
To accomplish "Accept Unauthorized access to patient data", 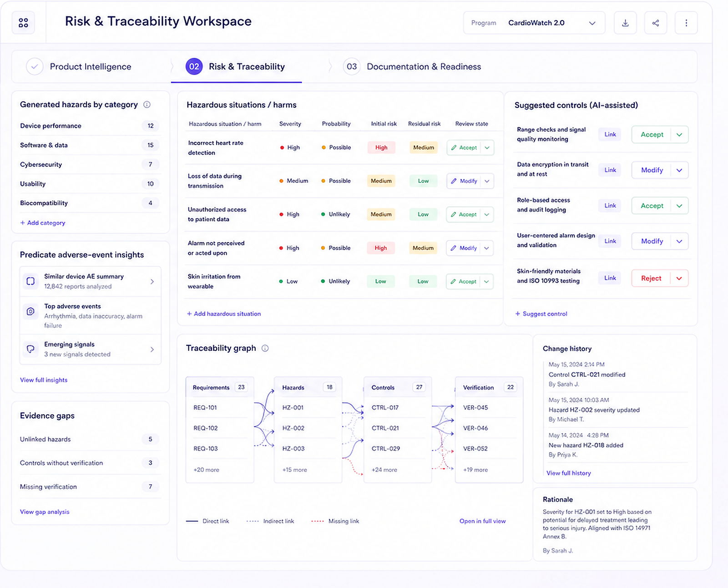I will click(464, 214).
